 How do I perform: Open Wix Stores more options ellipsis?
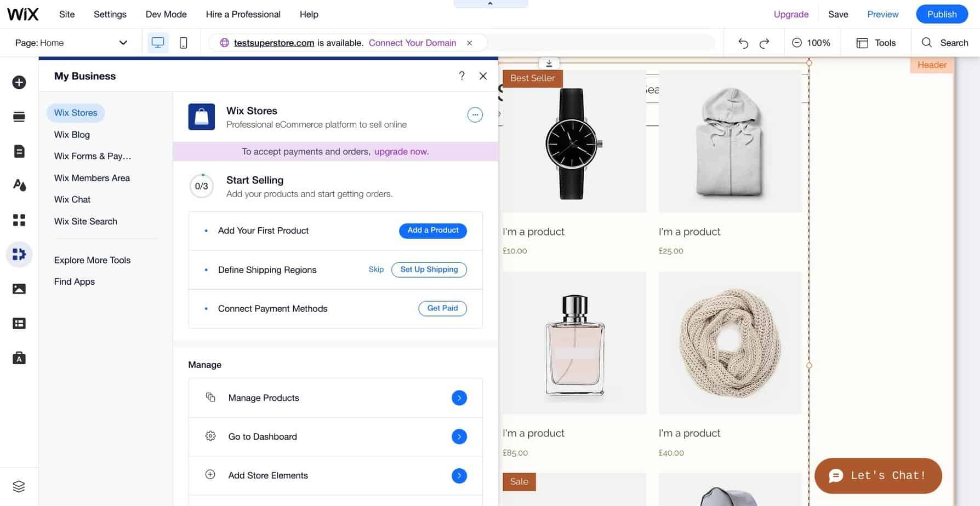coord(475,114)
